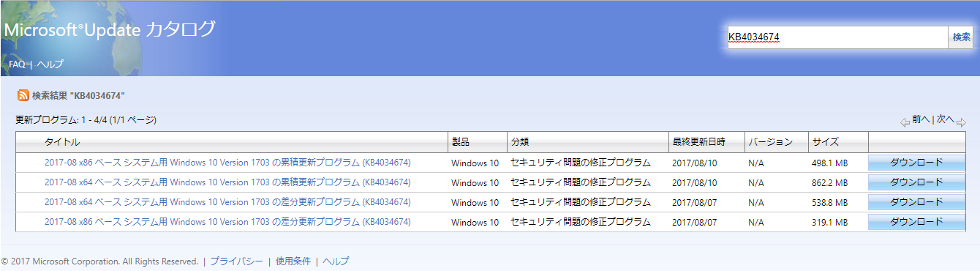Image resolution: width=980 pixels, height=271 pixels.
Task: Download the 319.1 MB x86 delta update
Action: [916, 222]
